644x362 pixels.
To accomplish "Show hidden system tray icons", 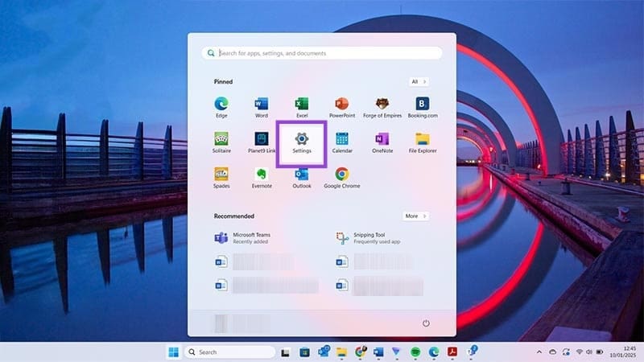I will (539, 352).
